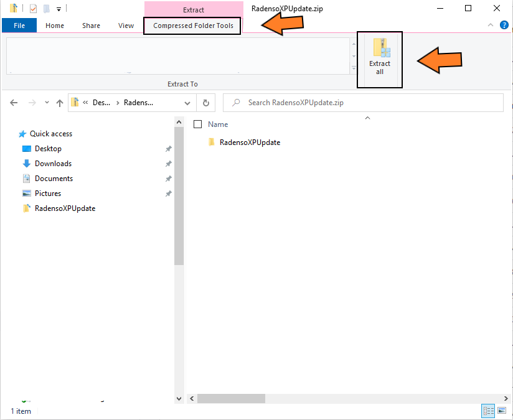Click the Properties quick access toolbar icon

pyautogui.click(x=33, y=9)
